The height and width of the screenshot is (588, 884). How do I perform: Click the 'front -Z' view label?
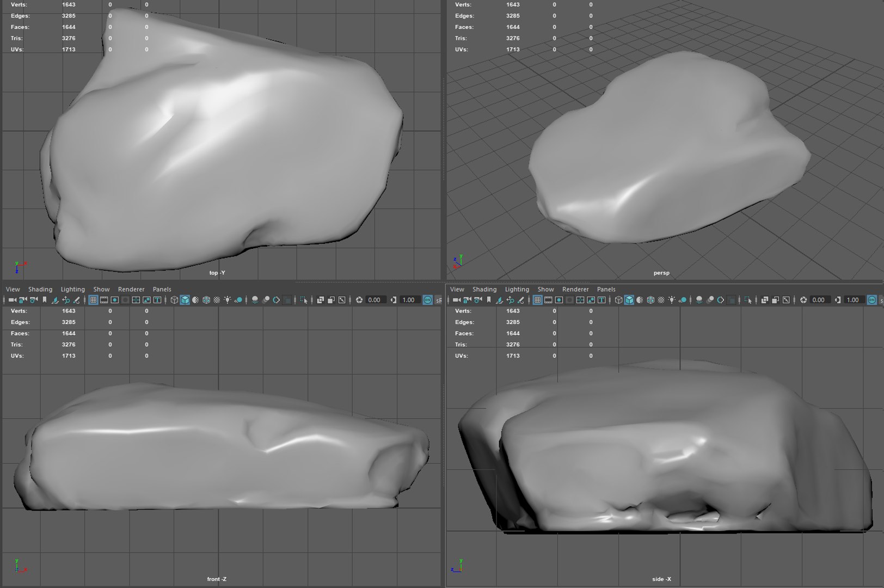pyautogui.click(x=217, y=579)
